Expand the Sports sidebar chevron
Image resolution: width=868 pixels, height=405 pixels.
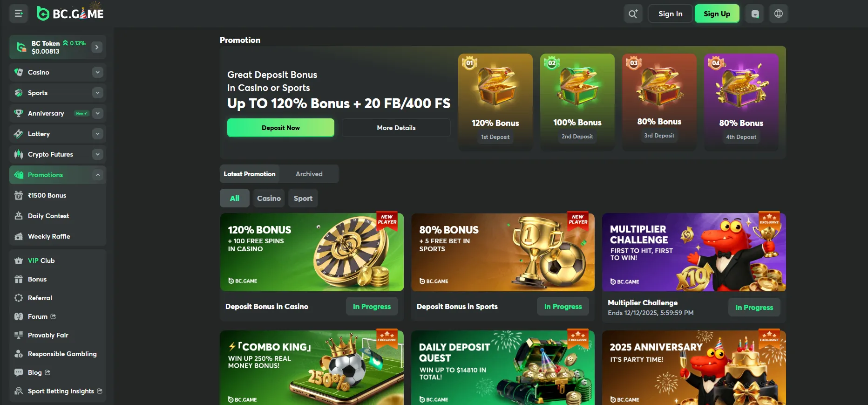[x=97, y=93]
